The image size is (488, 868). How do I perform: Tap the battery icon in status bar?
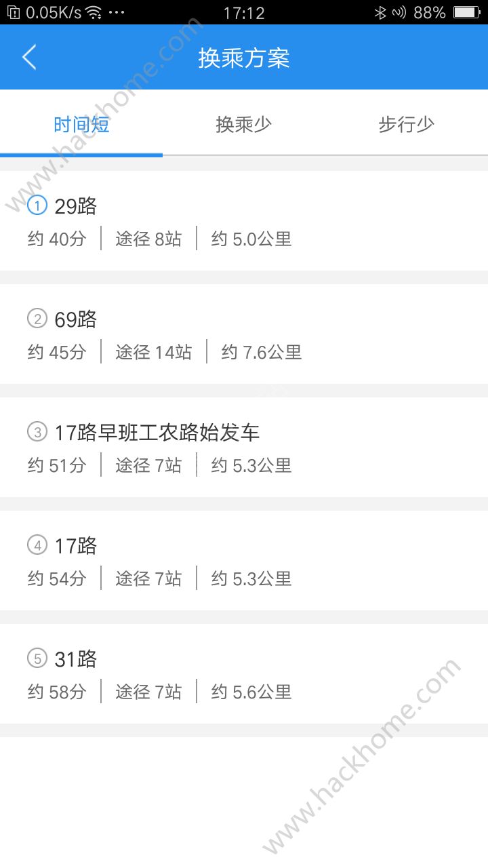(x=466, y=12)
